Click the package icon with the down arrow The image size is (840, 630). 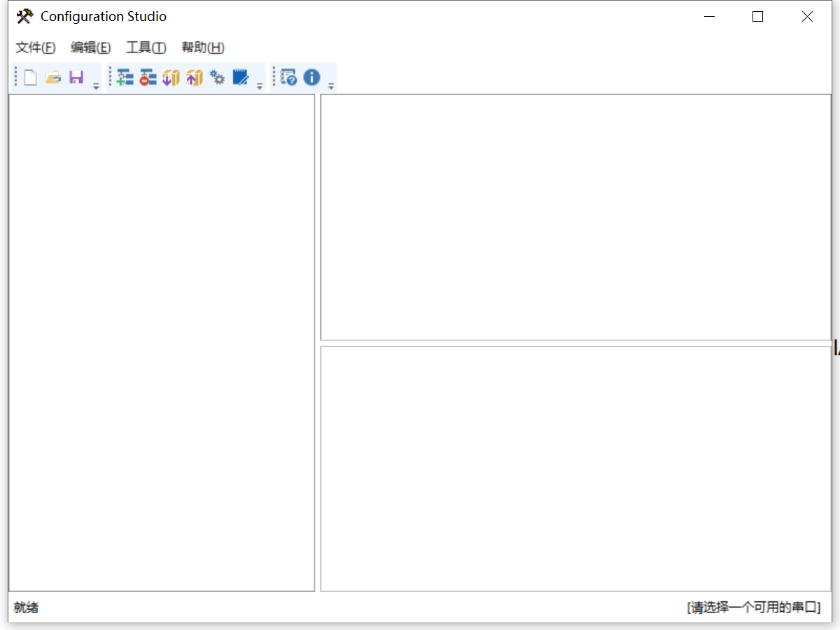pos(171,78)
